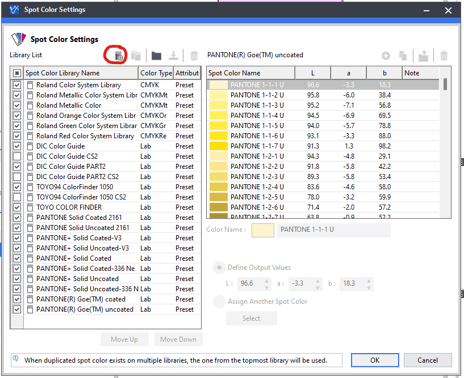
Task: Click the L column header
Action: [313, 73]
